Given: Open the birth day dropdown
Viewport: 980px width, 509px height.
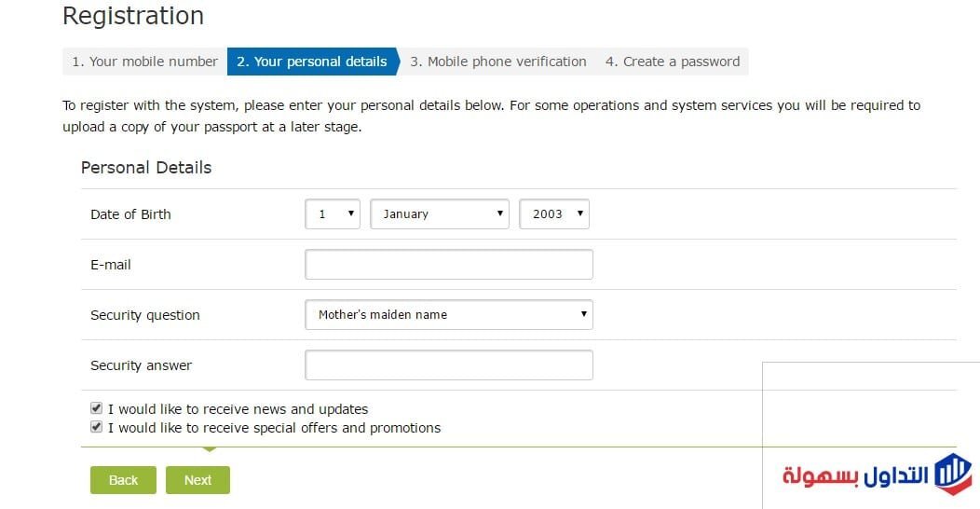Looking at the screenshot, I should pos(333,214).
